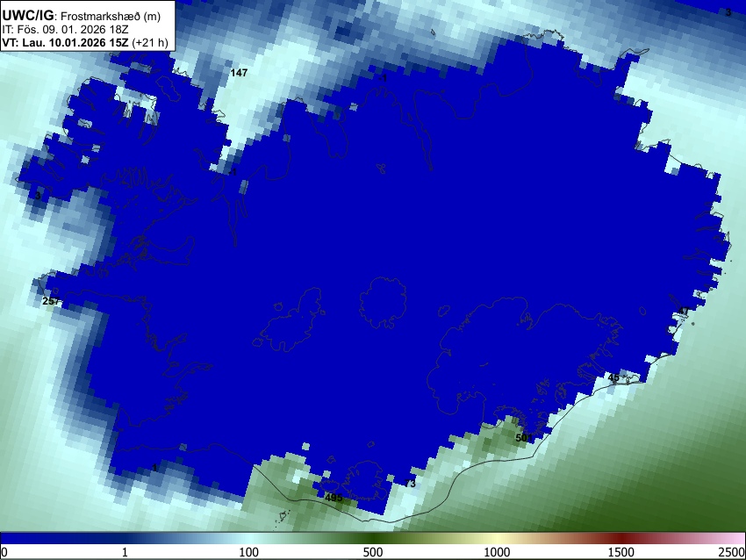The width and height of the screenshot is (746, 560).
Task: Click the map value "73"
Action: point(410,484)
